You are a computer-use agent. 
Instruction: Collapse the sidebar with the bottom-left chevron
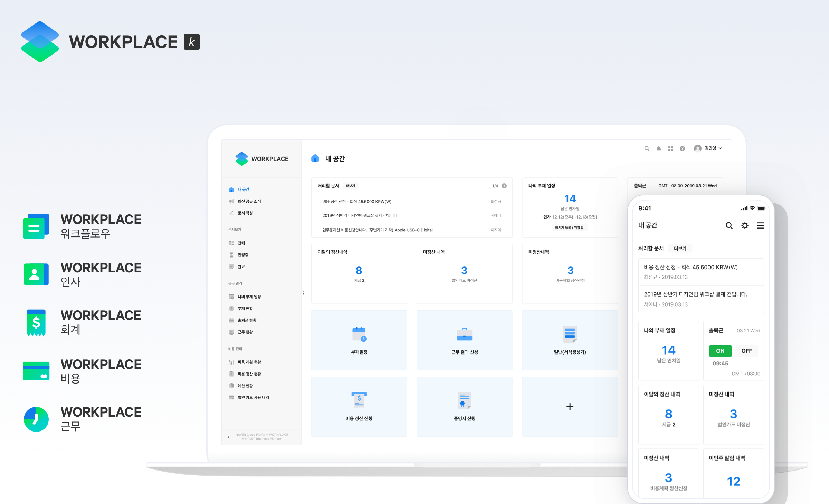(x=228, y=437)
